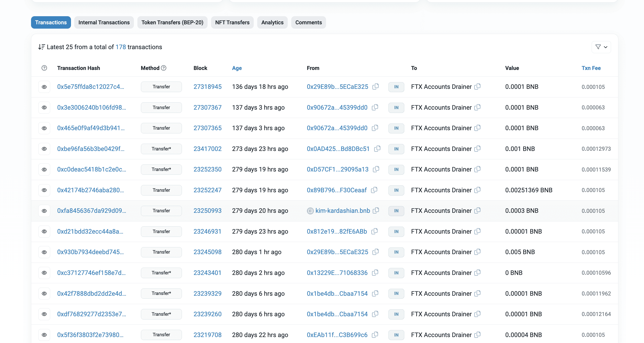Click the Transfer* method badge in the 23417002 row

(161, 149)
